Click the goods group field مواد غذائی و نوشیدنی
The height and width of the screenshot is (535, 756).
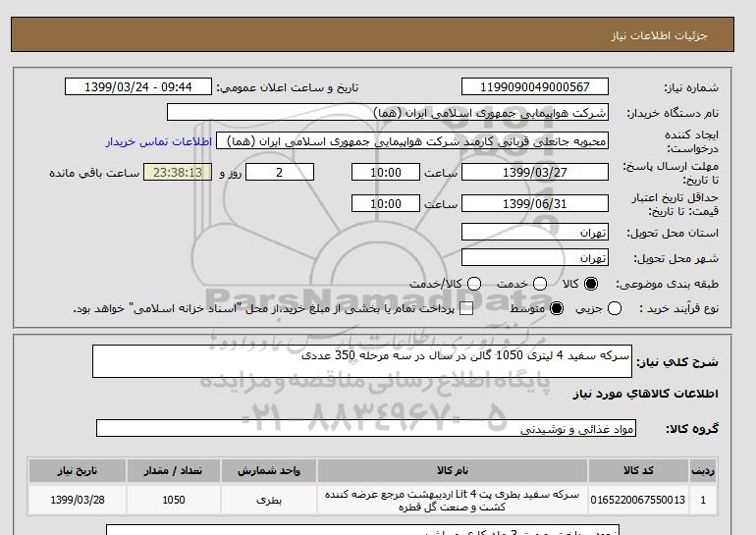[366, 428]
